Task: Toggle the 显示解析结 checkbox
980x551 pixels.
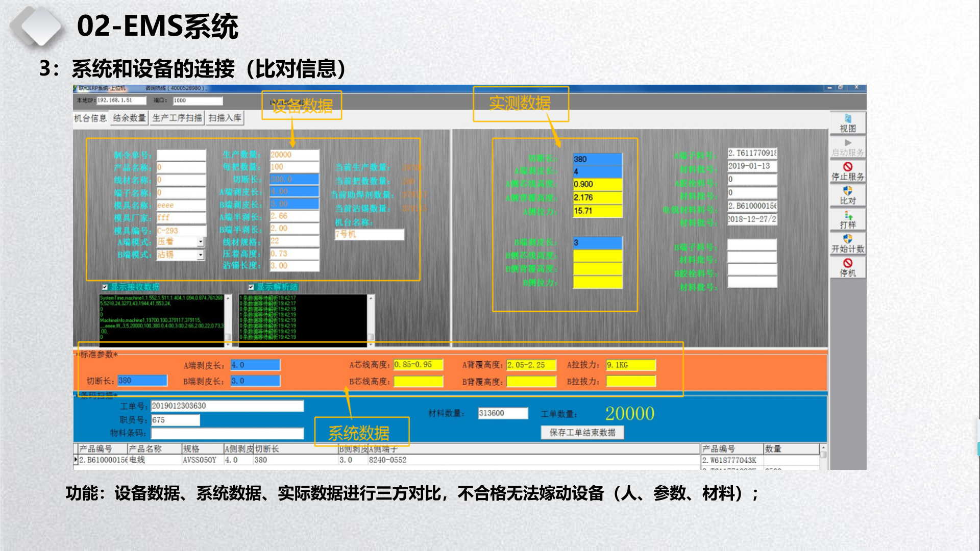Action: pyautogui.click(x=251, y=287)
